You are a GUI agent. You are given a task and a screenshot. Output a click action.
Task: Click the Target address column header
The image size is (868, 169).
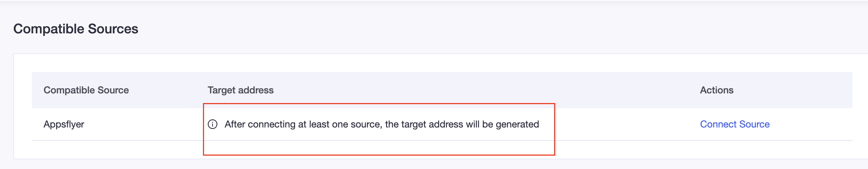(x=240, y=90)
